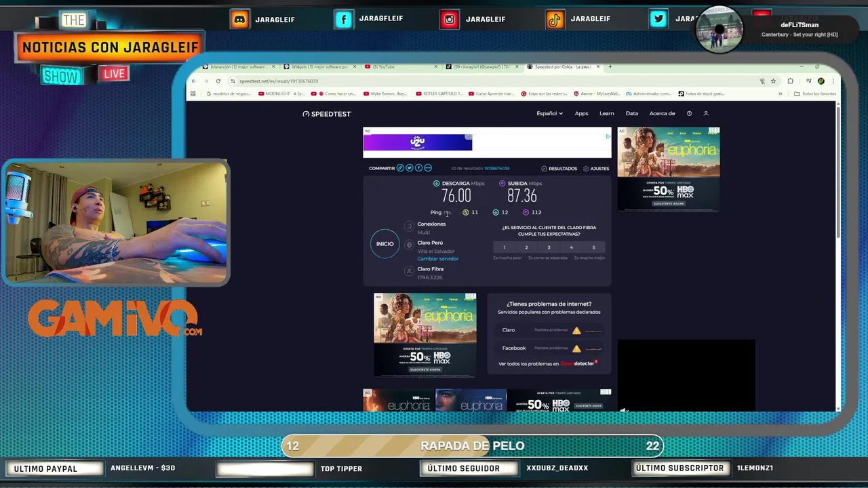Click the Discord icon in stream overlay

click(239, 20)
